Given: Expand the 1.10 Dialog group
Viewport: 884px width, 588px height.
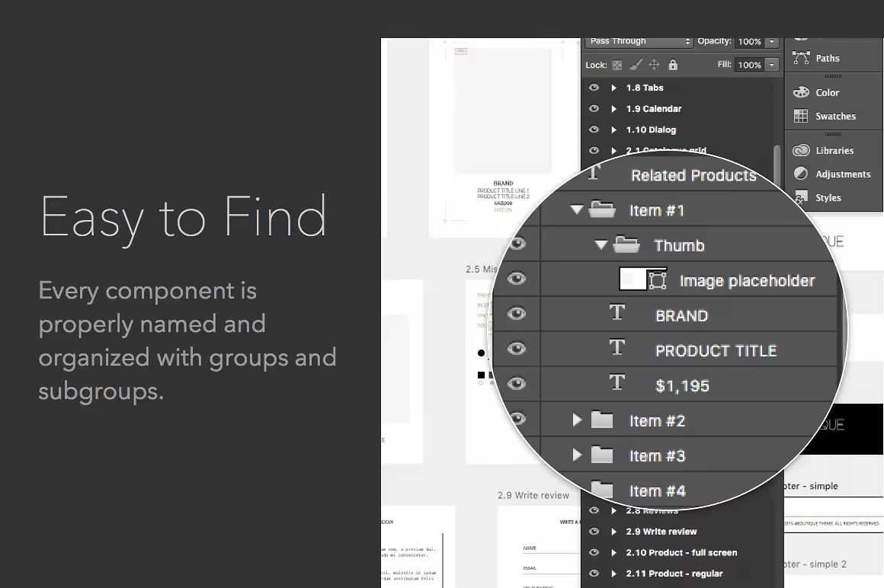Looking at the screenshot, I should point(614,129).
